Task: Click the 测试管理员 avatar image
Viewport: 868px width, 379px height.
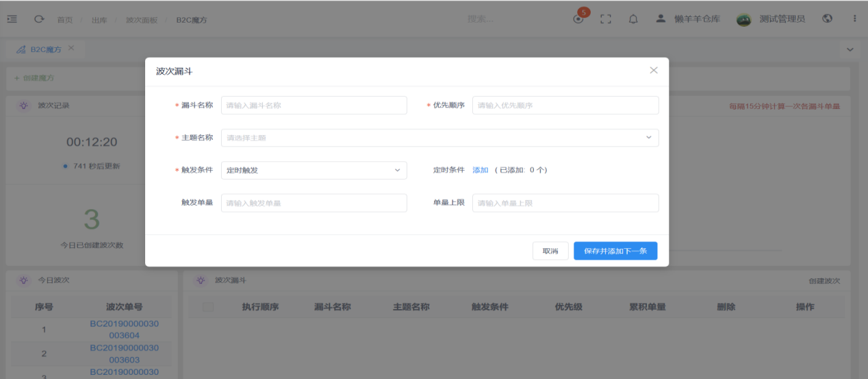Action: point(743,20)
